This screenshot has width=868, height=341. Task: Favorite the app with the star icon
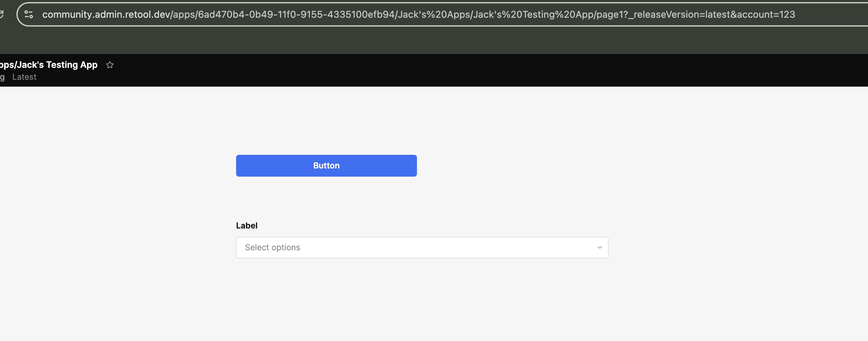pyautogui.click(x=110, y=65)
